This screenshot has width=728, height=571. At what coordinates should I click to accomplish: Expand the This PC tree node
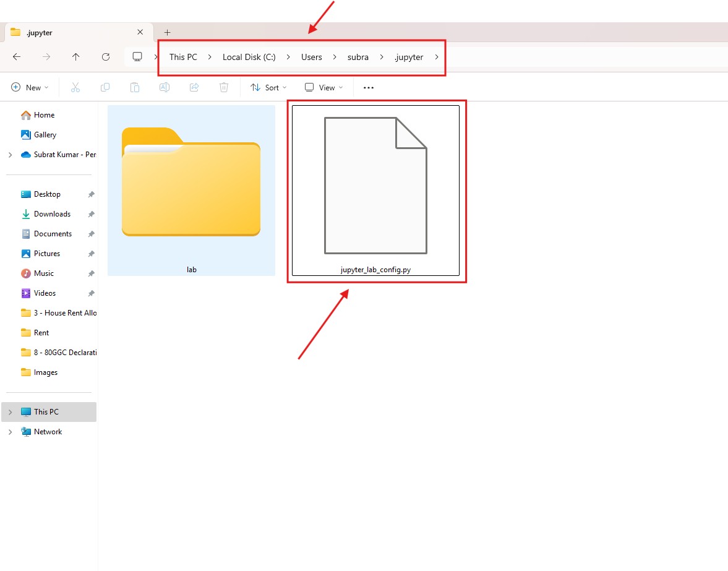[10, 412]
